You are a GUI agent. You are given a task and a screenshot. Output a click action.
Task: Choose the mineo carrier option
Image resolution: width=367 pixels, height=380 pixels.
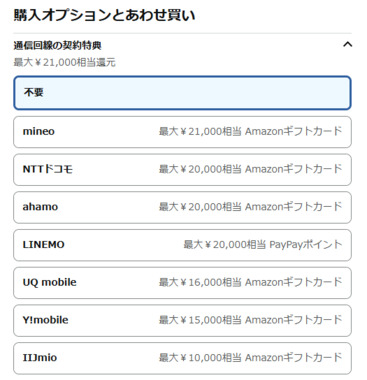pyautogui.click(x=182, y=132)
